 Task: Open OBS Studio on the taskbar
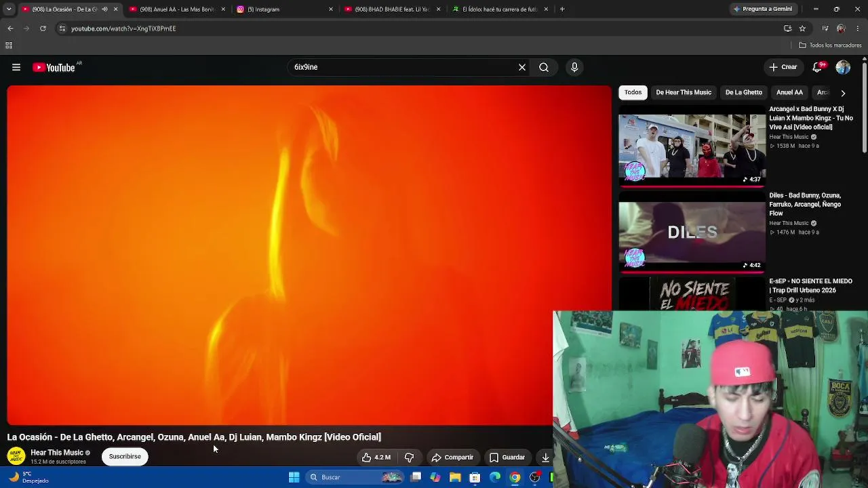click(535, 477)
